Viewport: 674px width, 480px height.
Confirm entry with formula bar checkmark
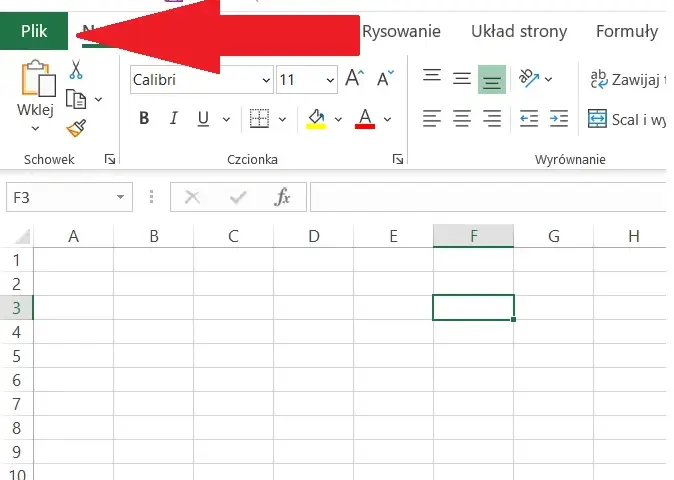tap(238, 197)
